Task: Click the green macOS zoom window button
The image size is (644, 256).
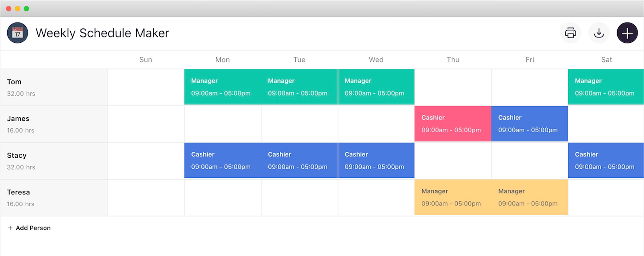Action: click(26, 9)
